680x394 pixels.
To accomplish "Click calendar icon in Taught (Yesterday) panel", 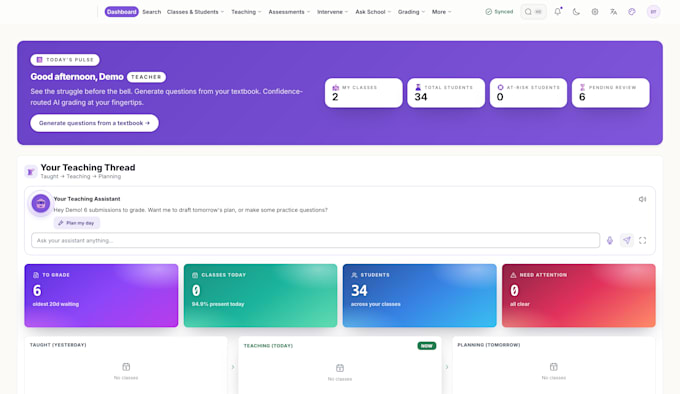I will click(x=126, y=367).
